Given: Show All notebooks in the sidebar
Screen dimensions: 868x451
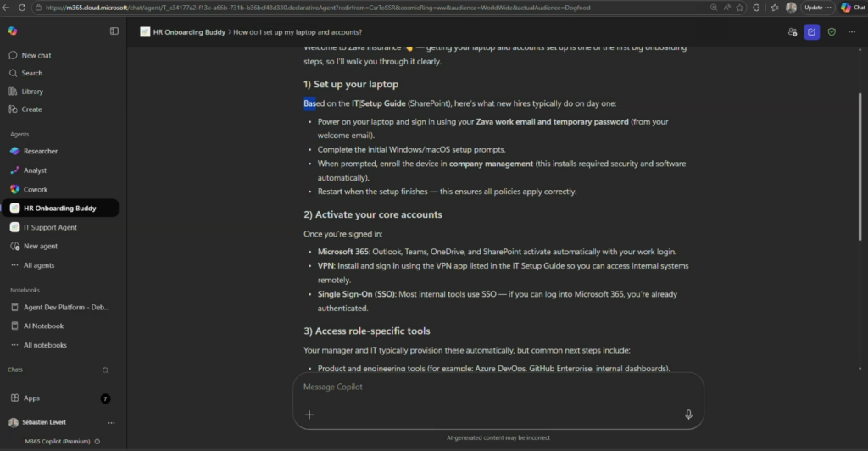Looking at the screenshot, I should [x=45, y=345].
